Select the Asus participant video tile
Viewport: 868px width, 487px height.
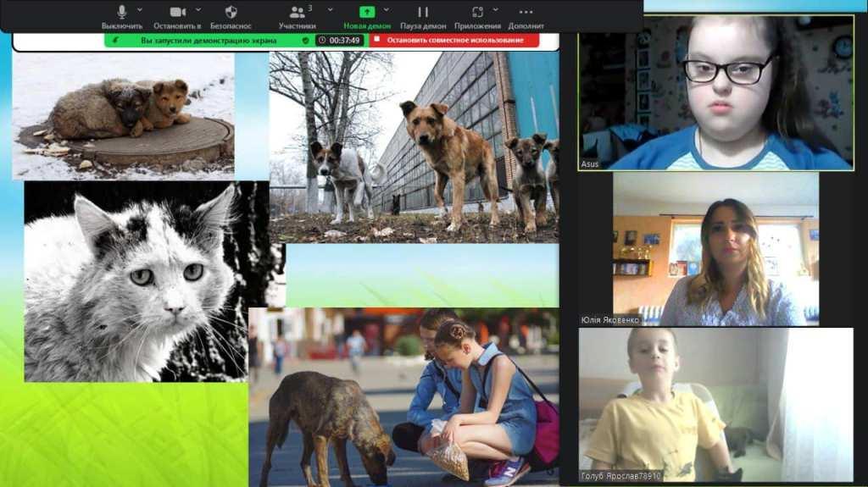coord(715,91)
